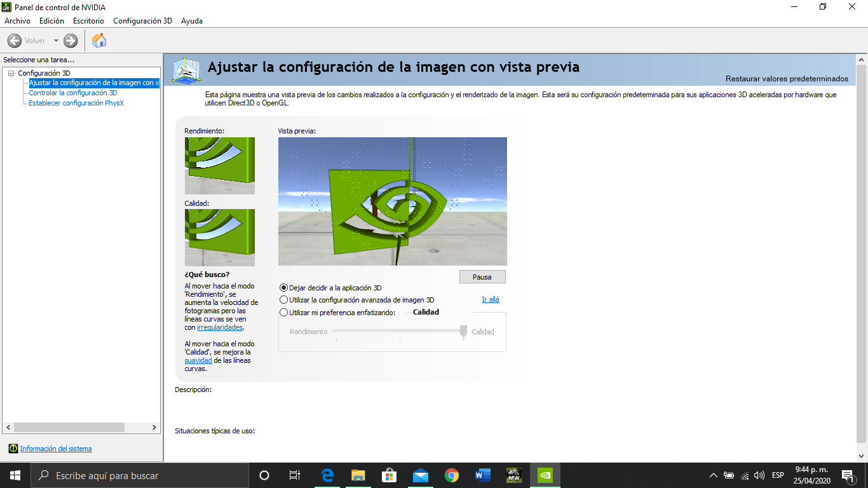
Task: Click the task pane scroll right arrow
Action: click(x=154, y=428)
